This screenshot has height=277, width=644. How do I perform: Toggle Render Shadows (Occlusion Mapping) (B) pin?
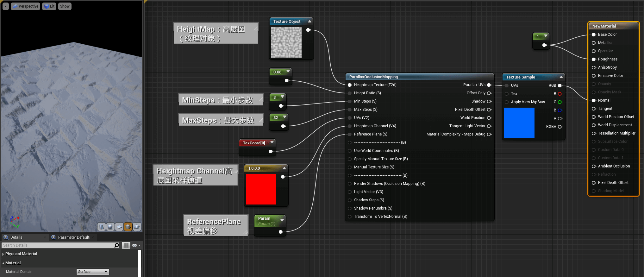350,184
